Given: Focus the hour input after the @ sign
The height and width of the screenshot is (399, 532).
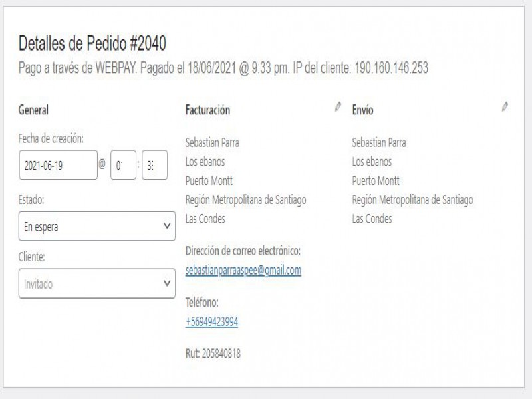Looking at the screenshot, I should (x=123, y=165).
